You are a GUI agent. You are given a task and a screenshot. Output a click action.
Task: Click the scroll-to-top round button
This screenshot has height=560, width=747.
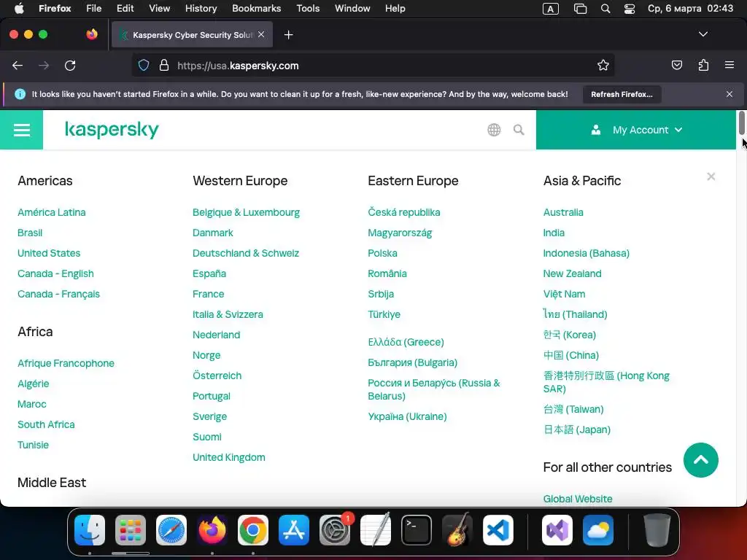click(701, 460)
